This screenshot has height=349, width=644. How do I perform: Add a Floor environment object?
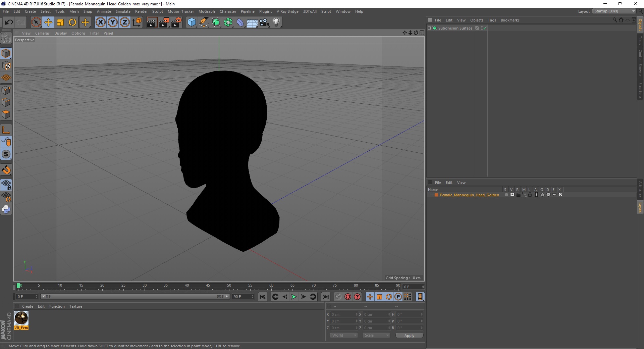tap(252, 22)
